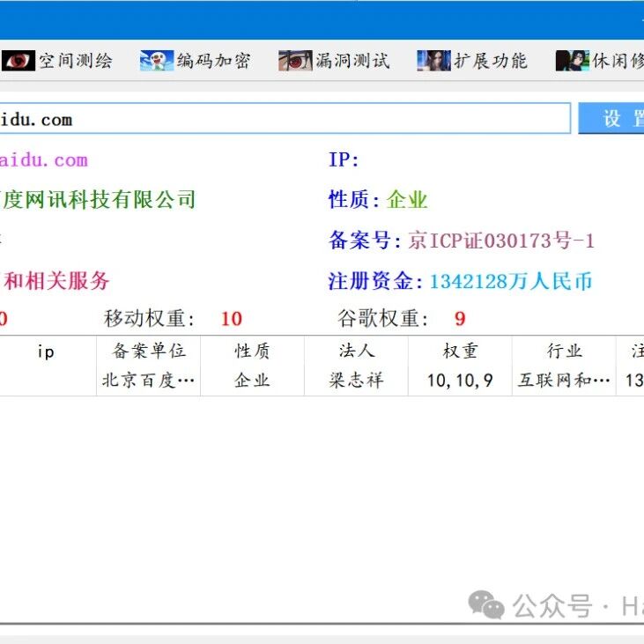Click the 京ICP证030173号-1 record number
This screenshot has width=644, height=644.
click(501, 241)
